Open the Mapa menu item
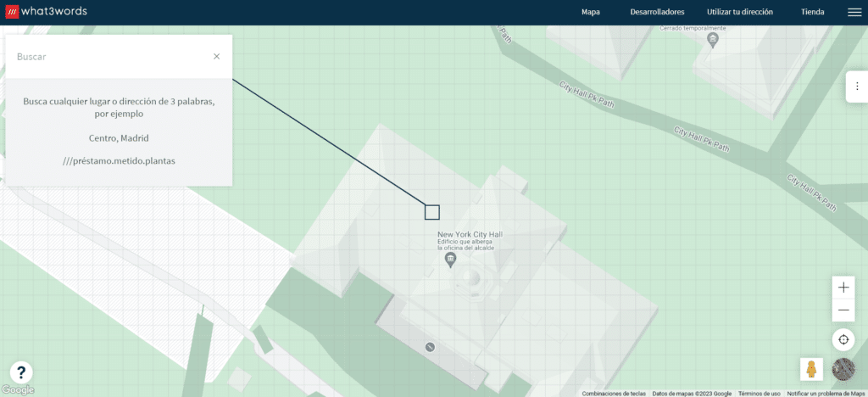Screen dimensions: 868x397 591,12
